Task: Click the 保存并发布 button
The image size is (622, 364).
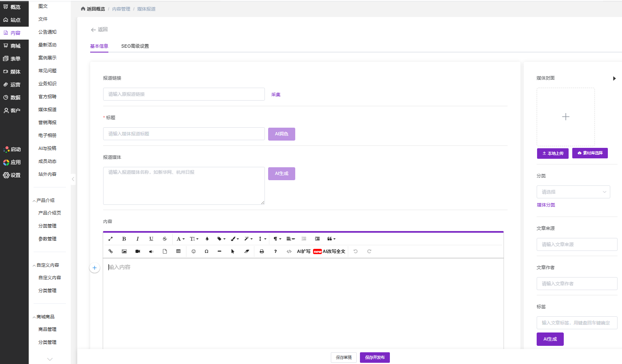Action: tap(375, 358)
